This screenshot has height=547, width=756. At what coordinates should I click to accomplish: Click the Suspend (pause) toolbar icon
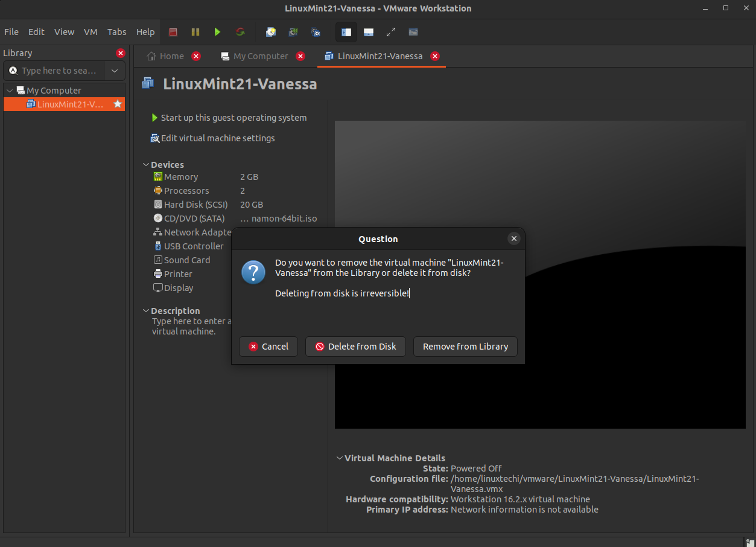pyautogui.click(x=195, y=32)
